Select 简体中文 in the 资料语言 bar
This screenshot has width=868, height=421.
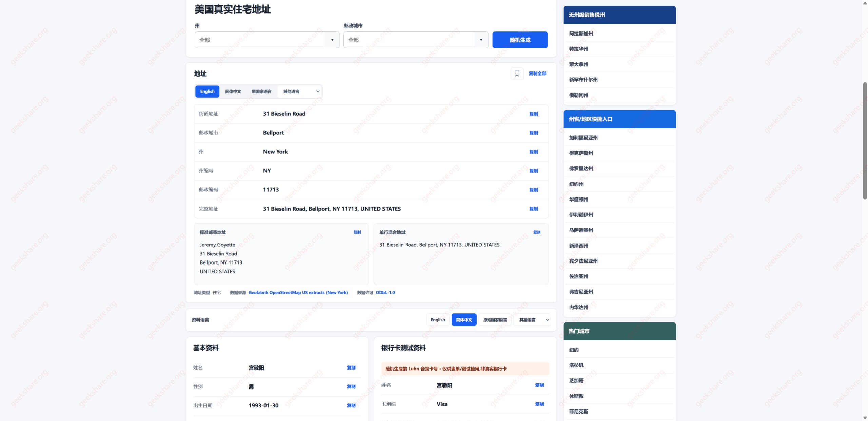[x=464, y=320]
